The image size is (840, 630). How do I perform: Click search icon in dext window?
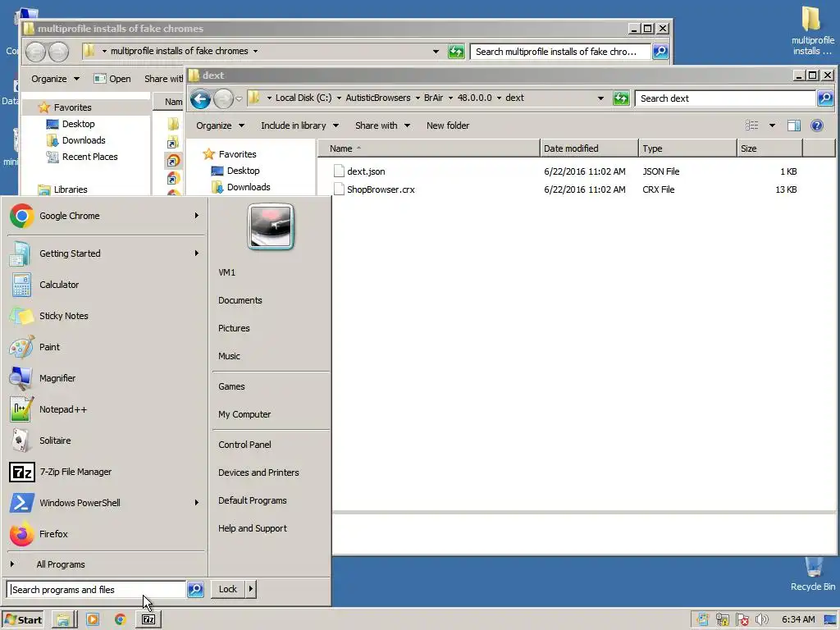click(x=825, y=98)
